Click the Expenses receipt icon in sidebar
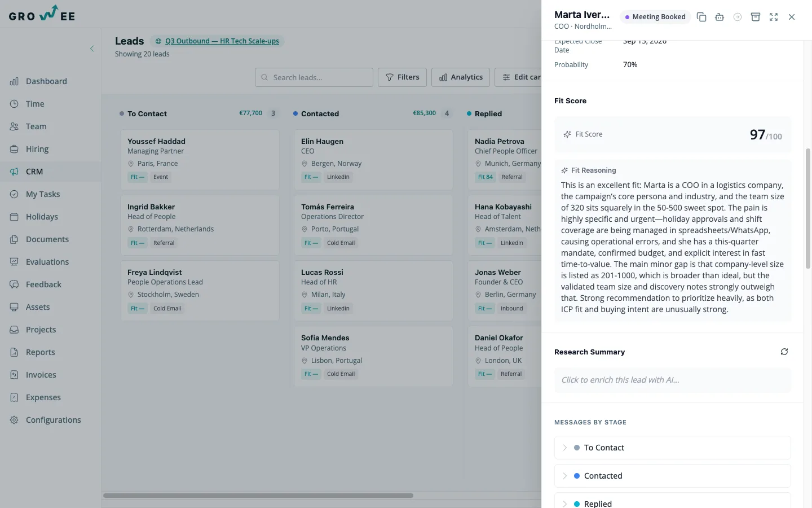 pyautogui.click(x=14, y=397)
